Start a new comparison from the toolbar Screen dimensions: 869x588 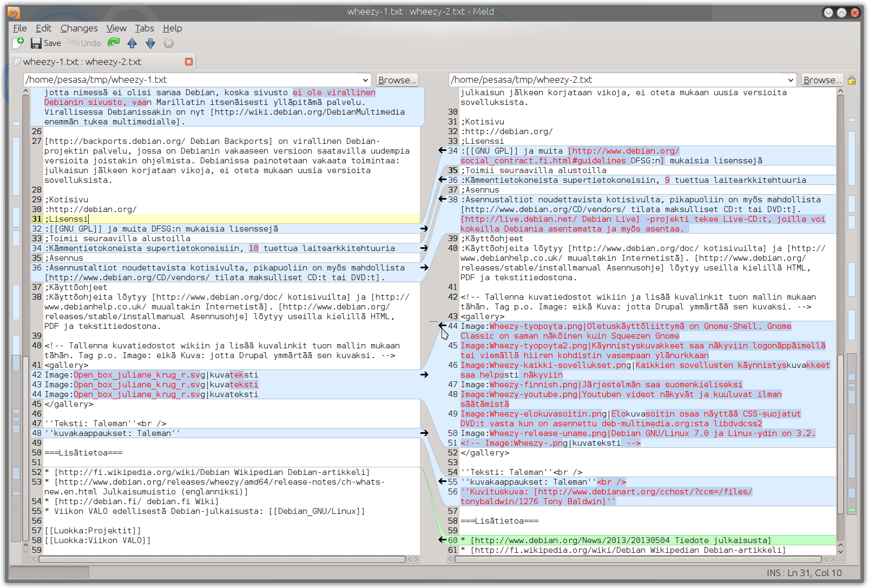pyautogui.click(x=18, y=43)
